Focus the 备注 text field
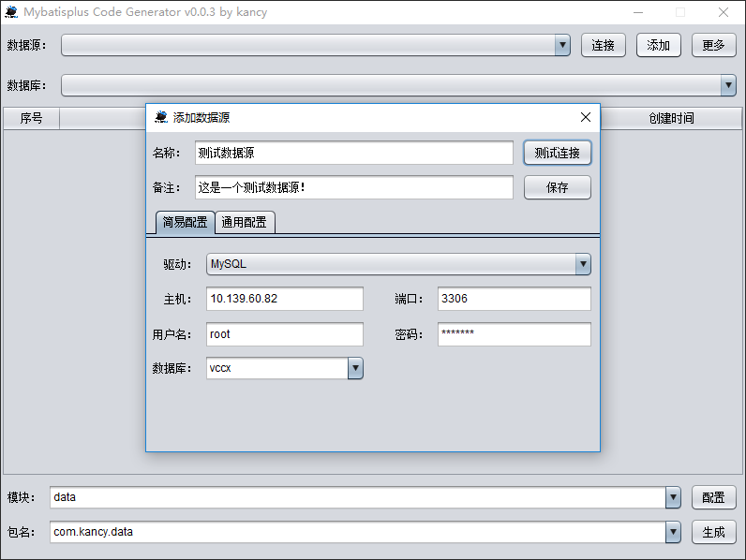Viewport: 746px width, 560px height. (354, 187)
